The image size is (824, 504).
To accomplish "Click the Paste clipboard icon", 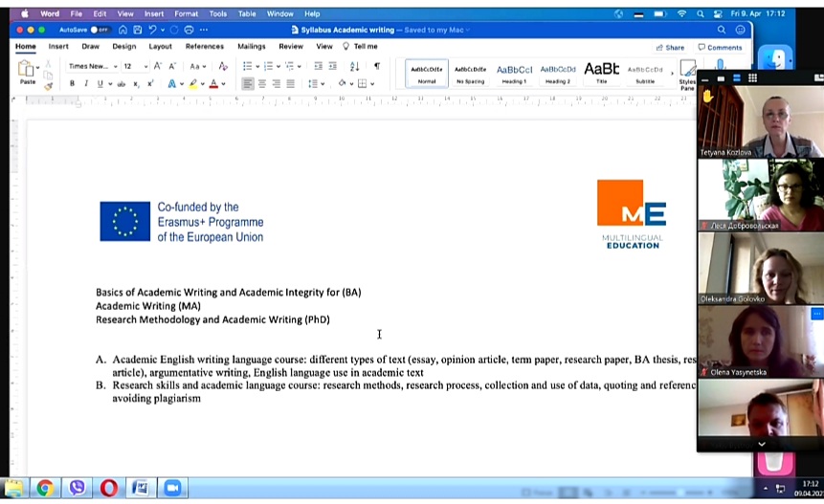I will [26, 69].
